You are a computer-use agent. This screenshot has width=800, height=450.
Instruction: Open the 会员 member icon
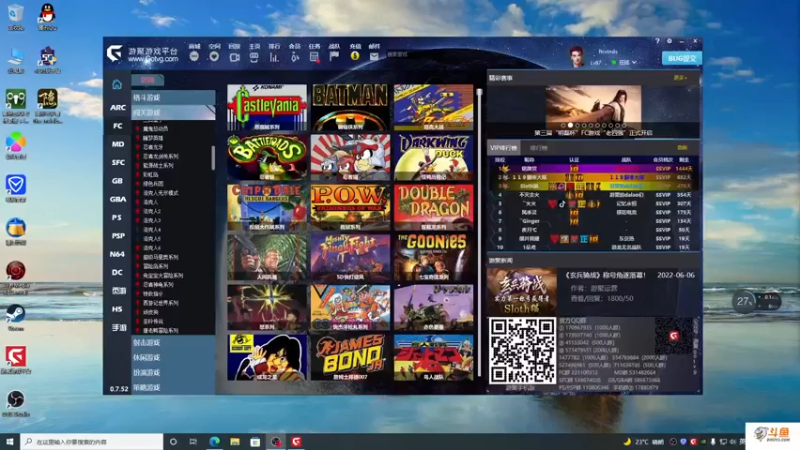pos(294,57)
